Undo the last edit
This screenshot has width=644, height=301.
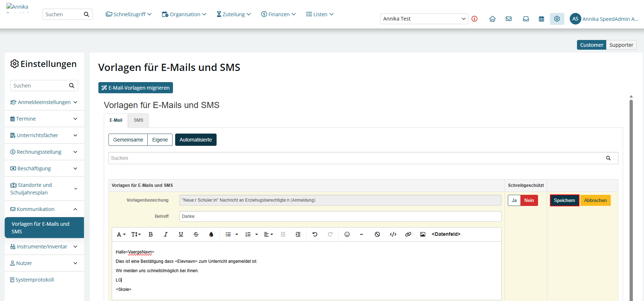coord(315,234)
